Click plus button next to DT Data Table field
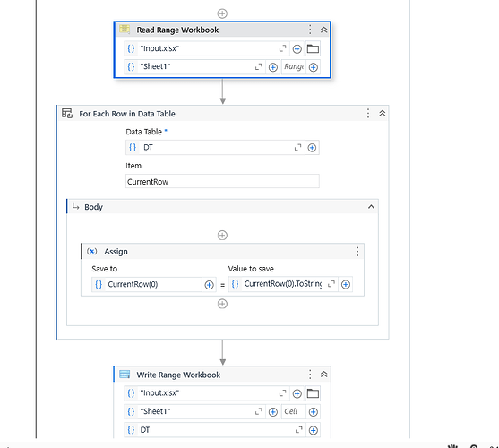The height and width of the screenshot is (448, 499). point(312,148)
